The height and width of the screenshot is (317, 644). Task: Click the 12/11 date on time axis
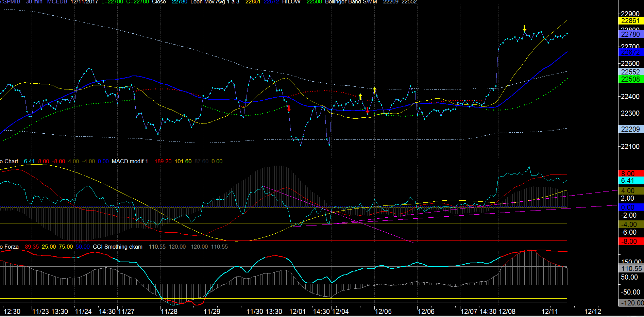click(550, 311)
